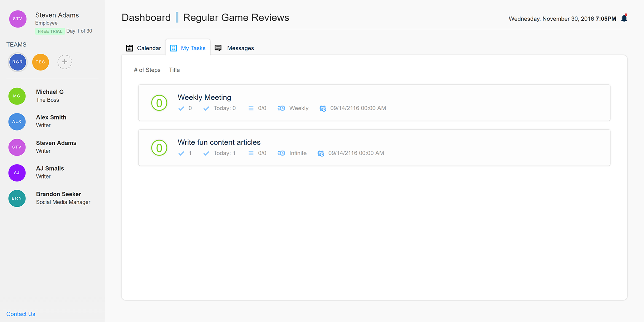644x322 pixels.
Task: Open the Contact Us link
Action: click(21, 314)
